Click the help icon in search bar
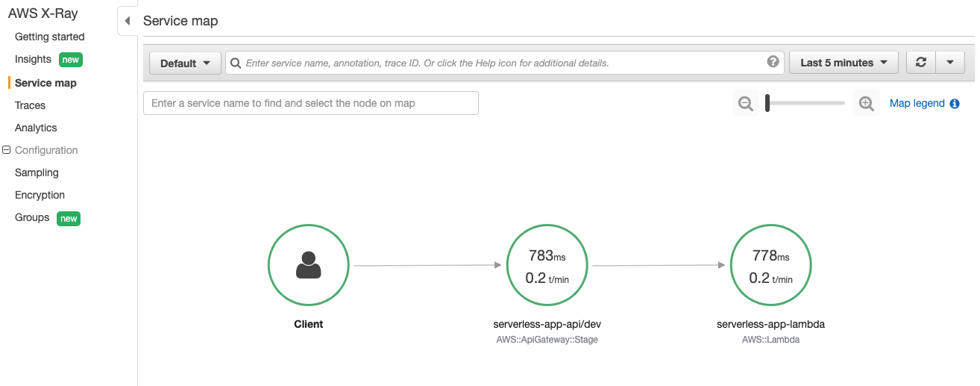 773,62
